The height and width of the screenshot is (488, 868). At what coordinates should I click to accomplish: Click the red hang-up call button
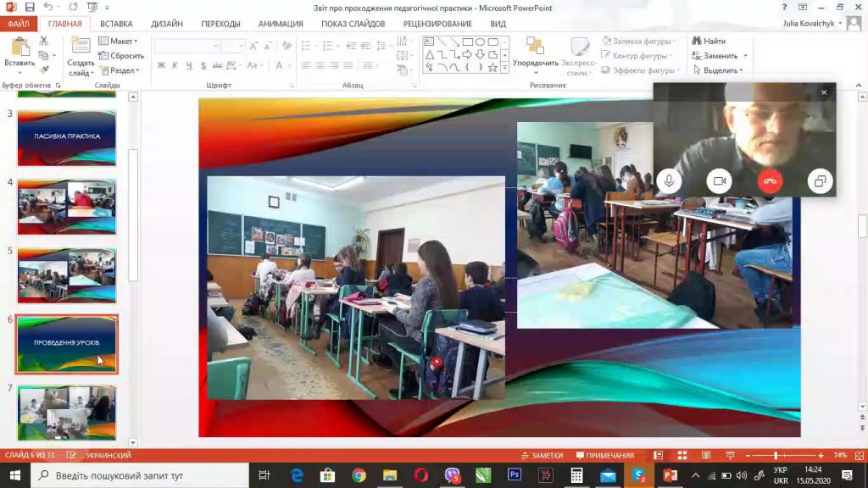point(770,181)
